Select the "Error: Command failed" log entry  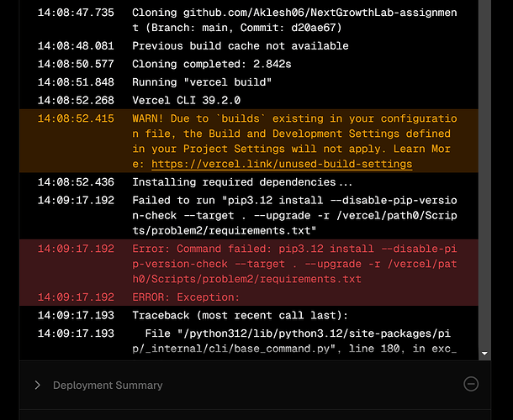click(249, 264)
